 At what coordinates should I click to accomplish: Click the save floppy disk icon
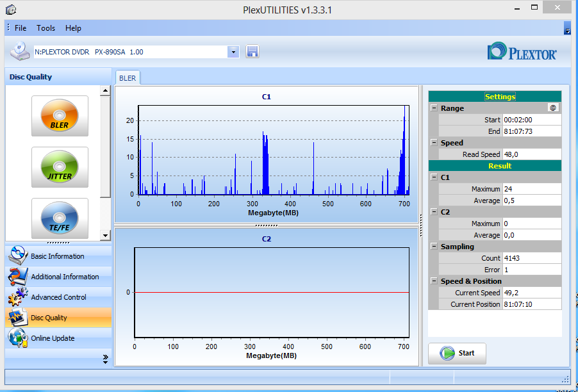coord(252,52)
